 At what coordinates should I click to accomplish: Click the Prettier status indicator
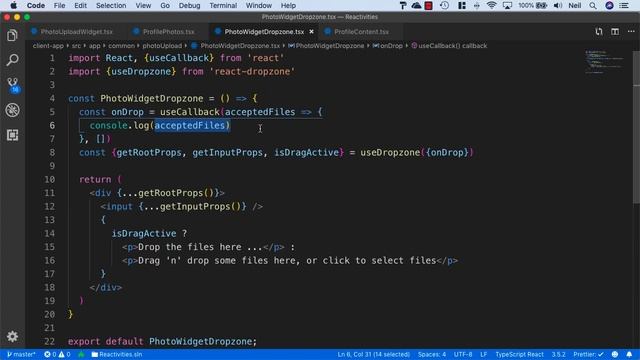tap(588, 354)
